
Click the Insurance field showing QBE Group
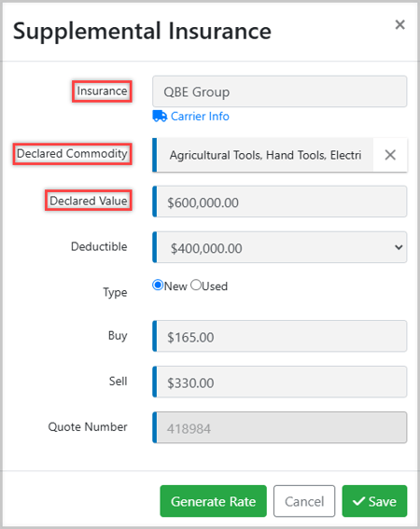point(280,91)
